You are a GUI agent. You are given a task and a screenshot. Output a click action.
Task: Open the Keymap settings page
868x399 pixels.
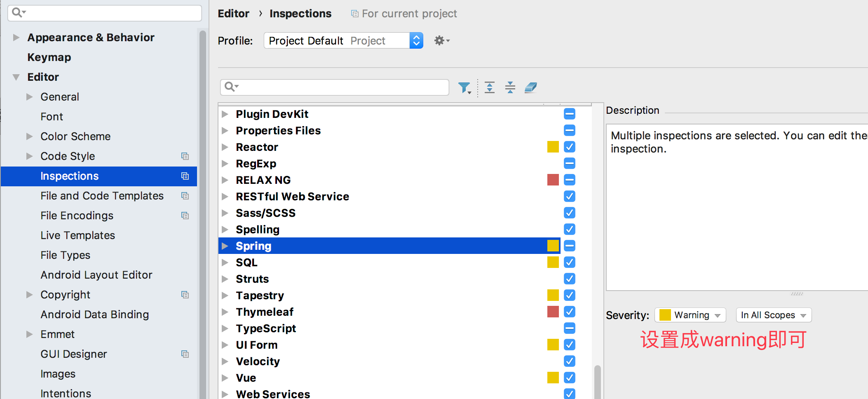click(x=49, y=57)
